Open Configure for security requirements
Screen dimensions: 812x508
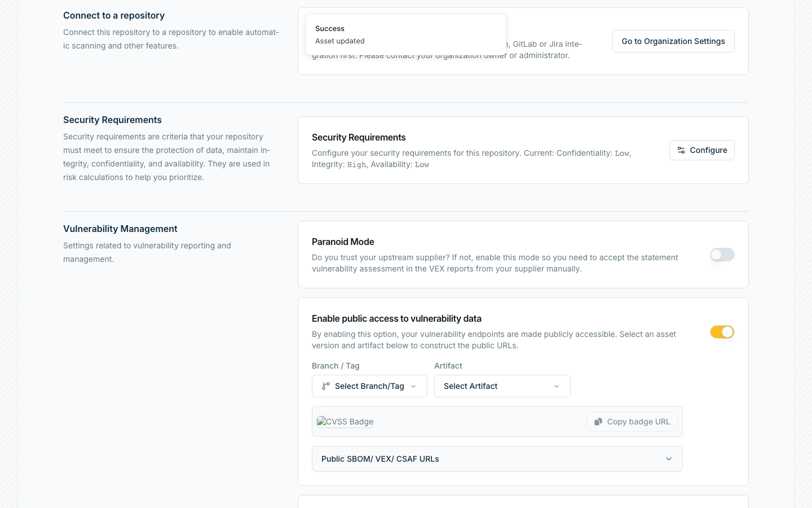[x=702, y=150]
